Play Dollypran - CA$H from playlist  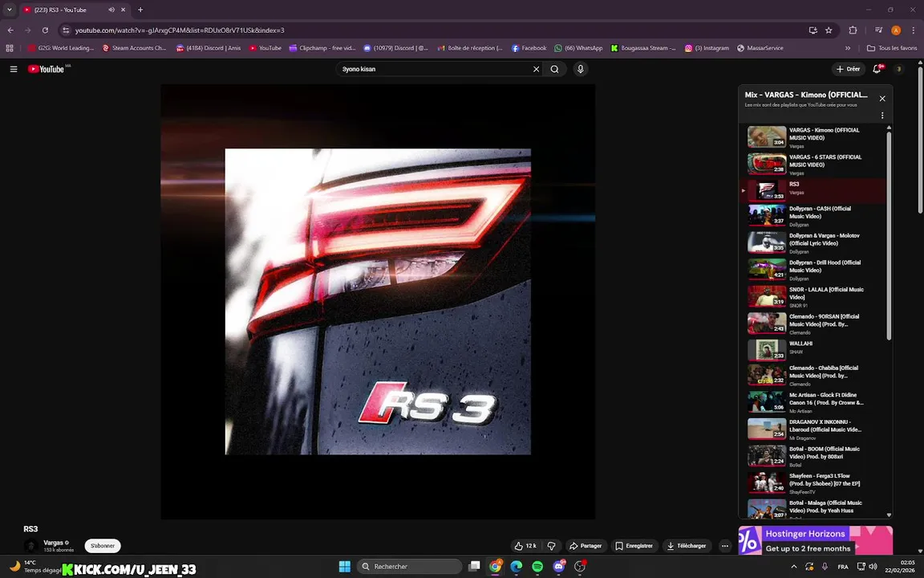(x=813, y=216)
